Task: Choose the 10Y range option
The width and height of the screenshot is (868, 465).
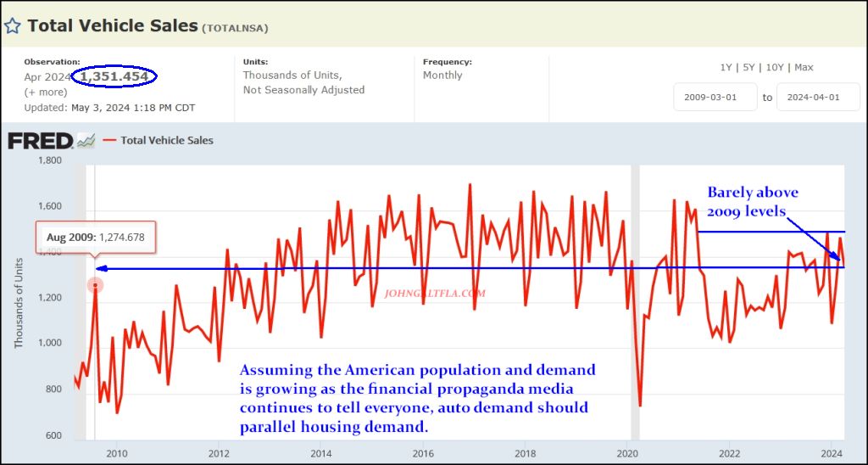Action: click(775, 68)
